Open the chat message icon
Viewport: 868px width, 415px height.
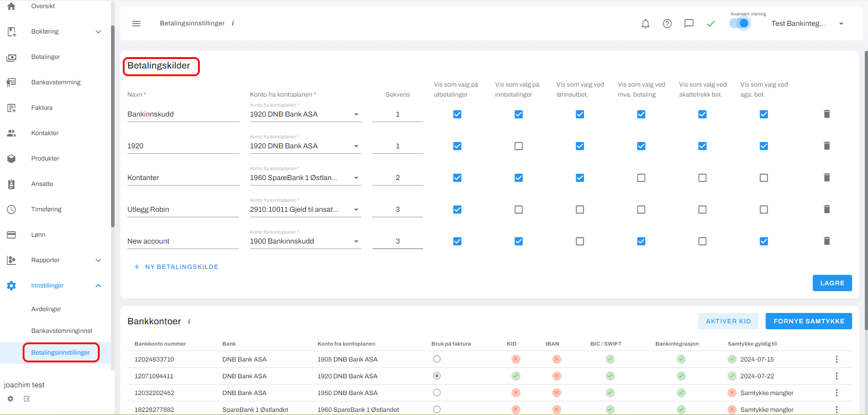tap(689, 24)
